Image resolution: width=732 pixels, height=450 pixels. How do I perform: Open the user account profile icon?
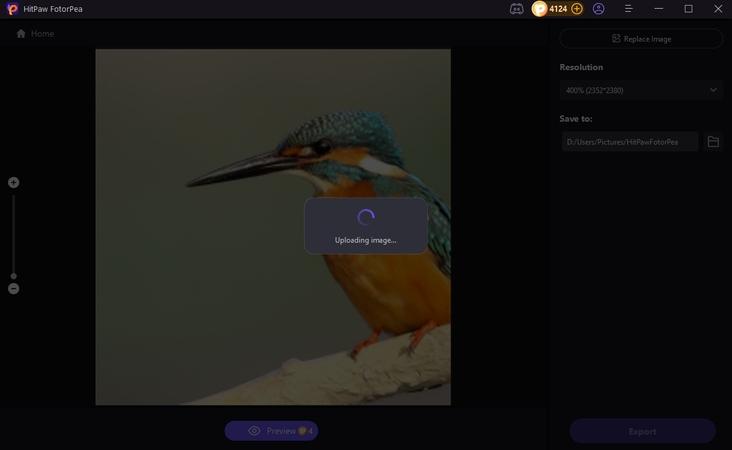[598, 9]
